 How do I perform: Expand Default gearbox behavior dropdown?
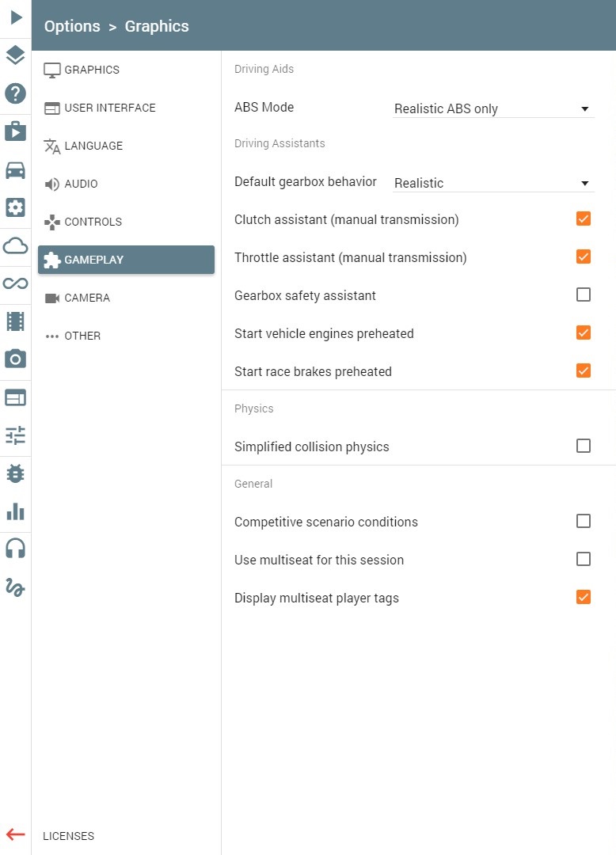(x=493, y=183)
